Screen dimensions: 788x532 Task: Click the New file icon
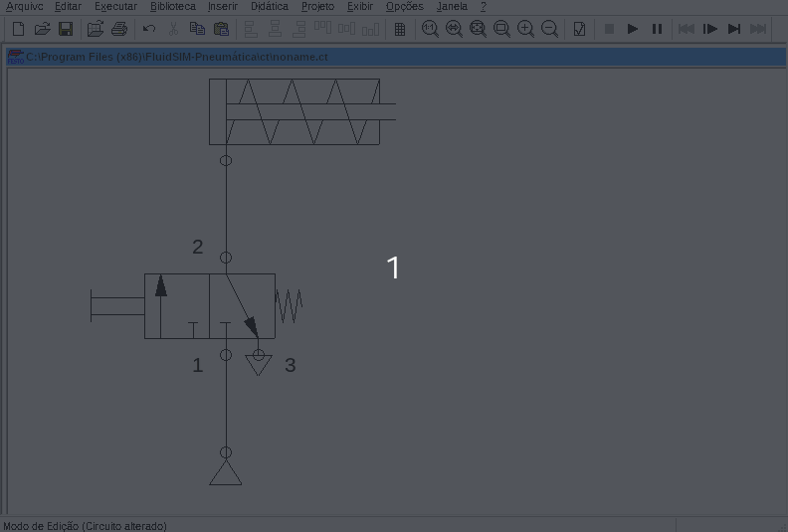18,29
